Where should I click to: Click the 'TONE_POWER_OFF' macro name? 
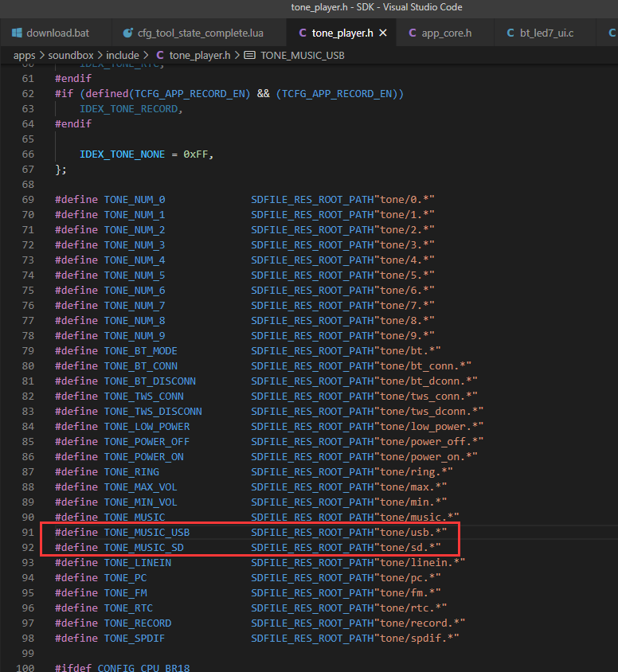(x=147, y=442)
